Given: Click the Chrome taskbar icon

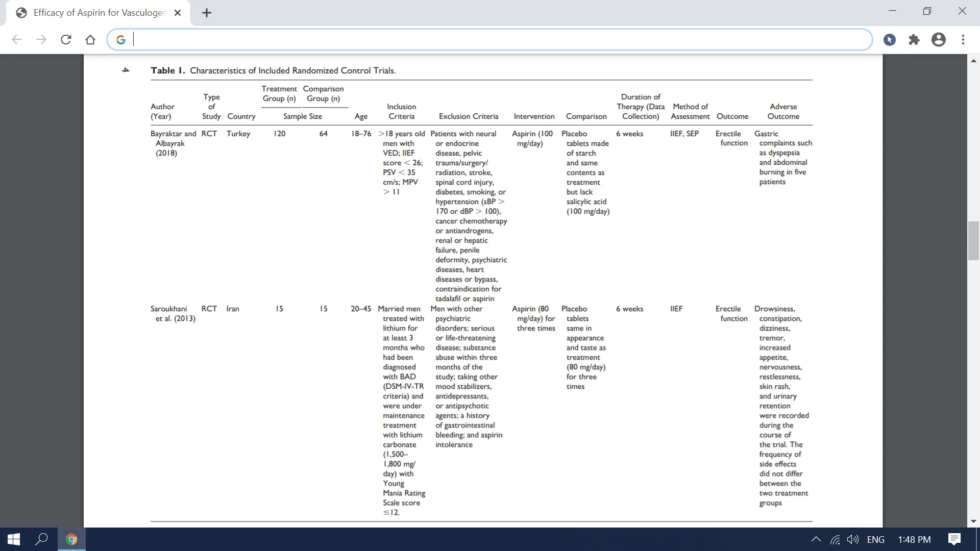Looking at the screenshot, I should (71, 539).
